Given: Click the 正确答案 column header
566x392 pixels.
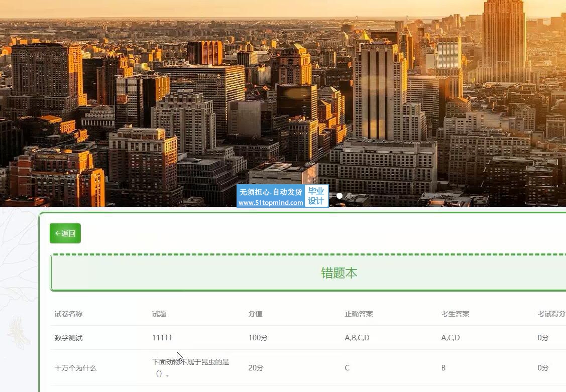Looking at the screenshot, I should [x=359, y=314].
